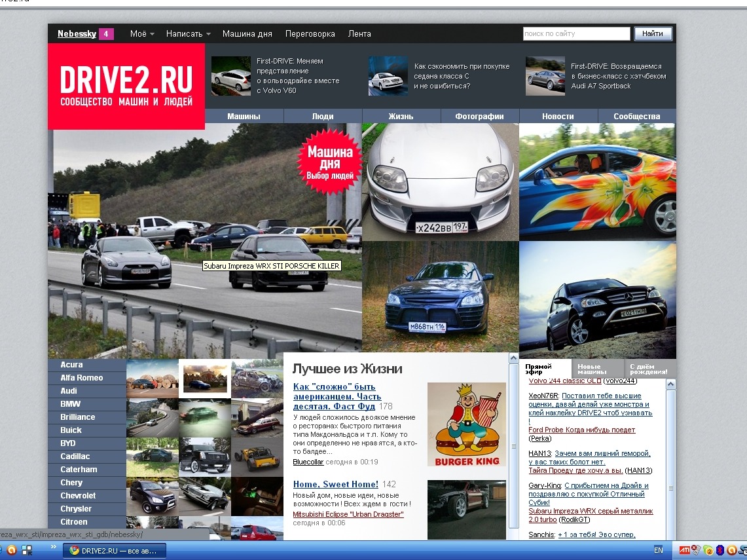
Task: Switch to the Фотографии tab
Action: pyautogui.click(x=480, y=117)
